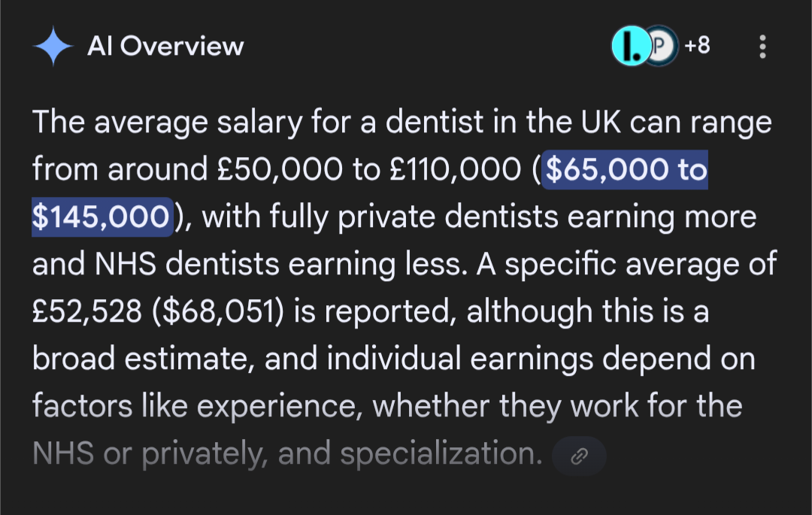Open the three-dot more options menu
812x515 pixels.
[762, 47]
